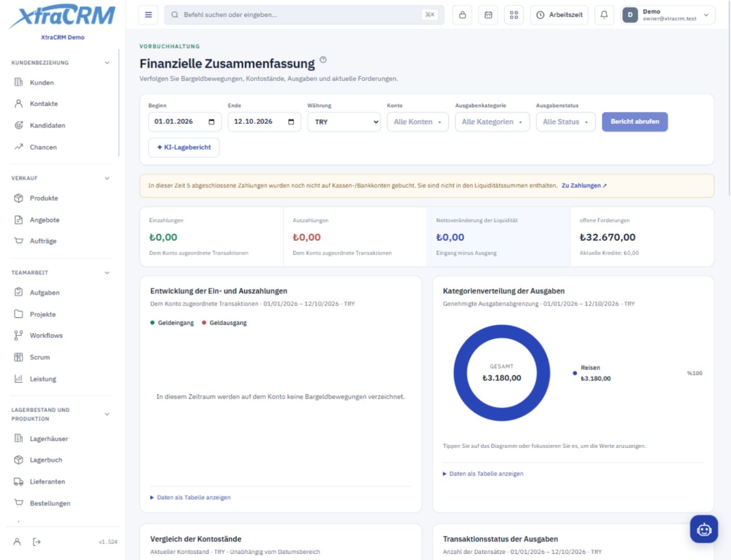Collapse the Verkauf section
Screen dimensions: 731x560
tap(107, 178)
